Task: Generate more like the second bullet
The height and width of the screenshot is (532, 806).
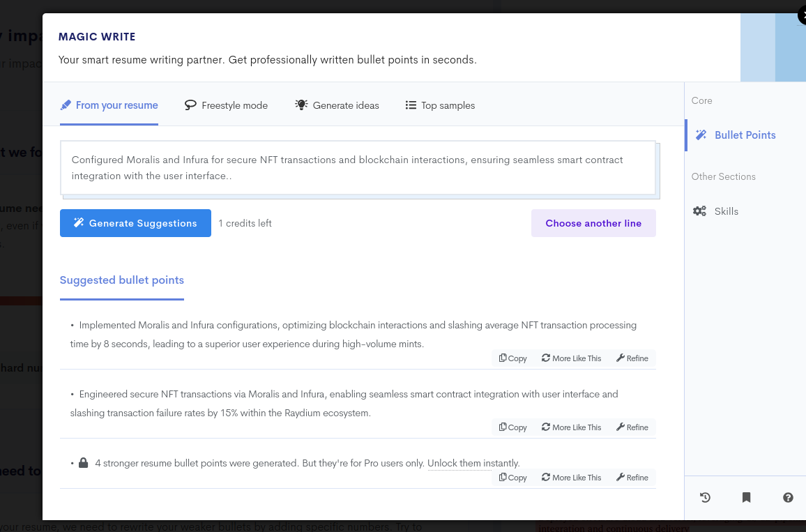Action: 571,427
